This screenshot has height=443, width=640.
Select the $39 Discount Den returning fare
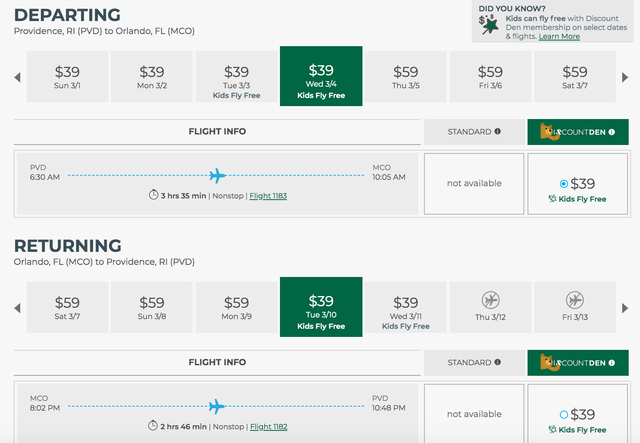coord(564,414)
